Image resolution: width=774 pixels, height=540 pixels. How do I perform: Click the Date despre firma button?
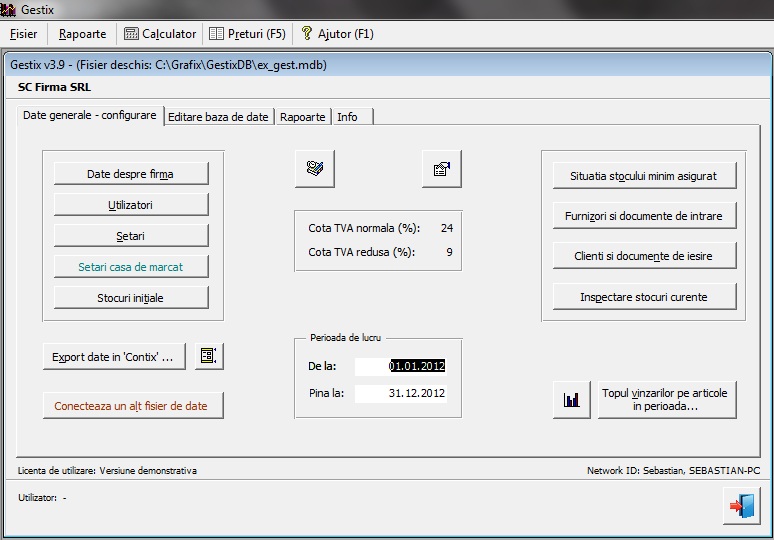pyautogui.click(x=131, y=174)
